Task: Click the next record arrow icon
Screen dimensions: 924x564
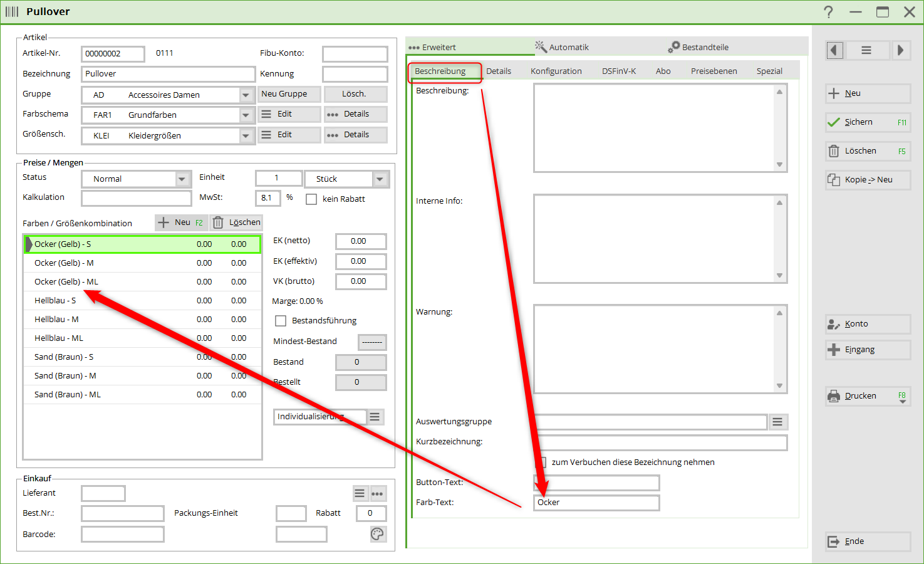Action: (900, 50)
